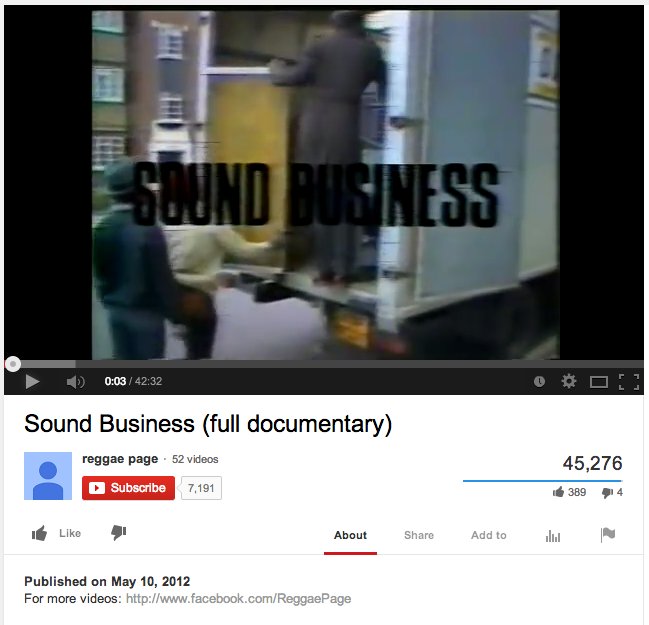Screen dimensions: 649x625
Task: Open the player settings gear
Action: (569, 381)
